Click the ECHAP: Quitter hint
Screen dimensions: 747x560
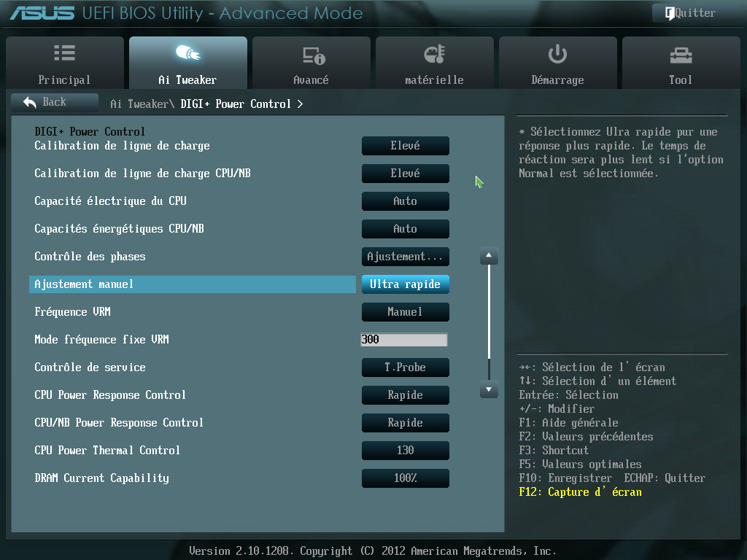[x=665, y=478]
